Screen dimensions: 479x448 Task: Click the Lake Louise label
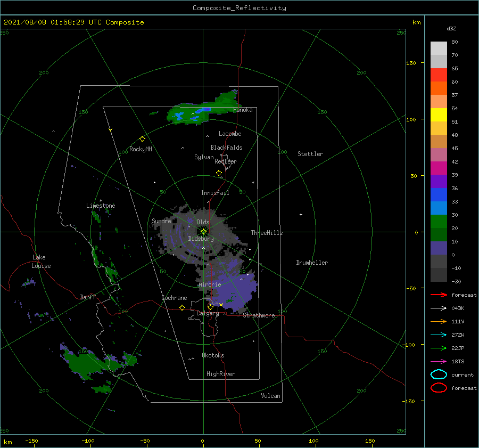pos(42,262)
